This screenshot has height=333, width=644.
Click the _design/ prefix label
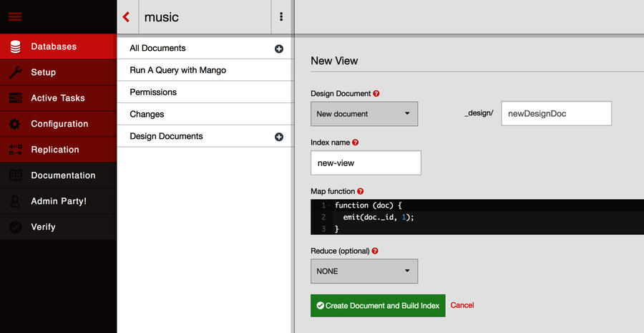pos(479,113)
